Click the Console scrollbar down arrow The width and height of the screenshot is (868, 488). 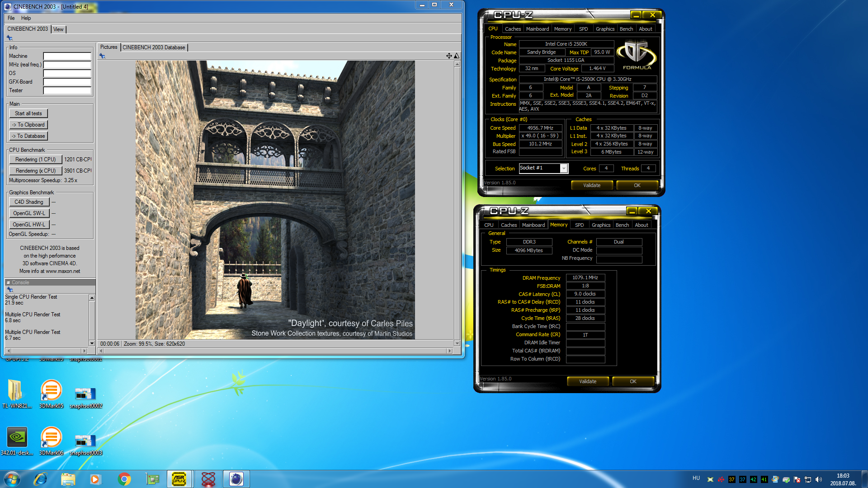[92, 343]
